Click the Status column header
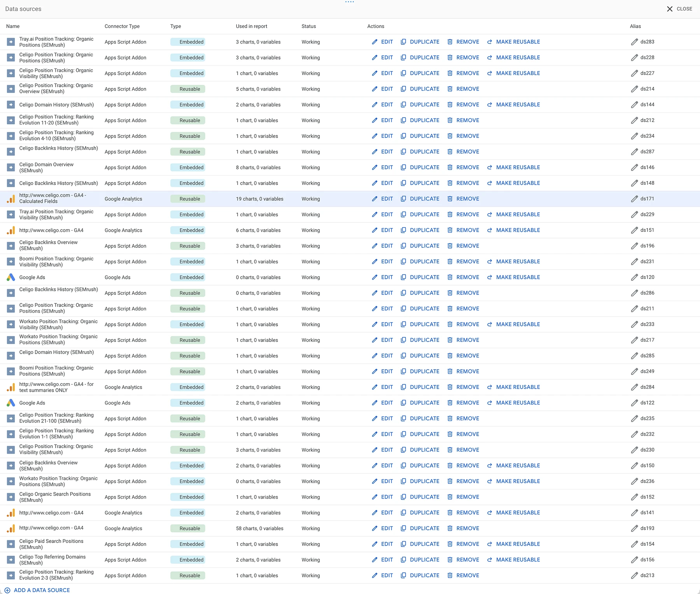700x594 pixels. pyautogui.click(x=309, y=26)
